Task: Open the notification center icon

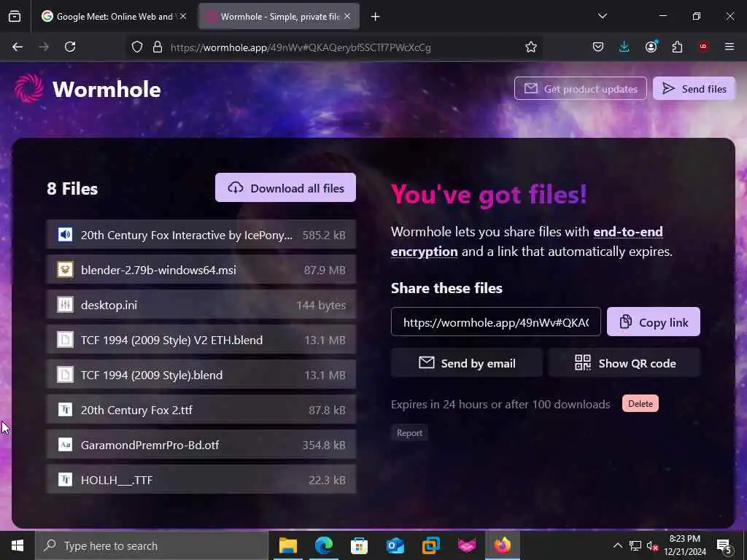Action: [724, 546]
